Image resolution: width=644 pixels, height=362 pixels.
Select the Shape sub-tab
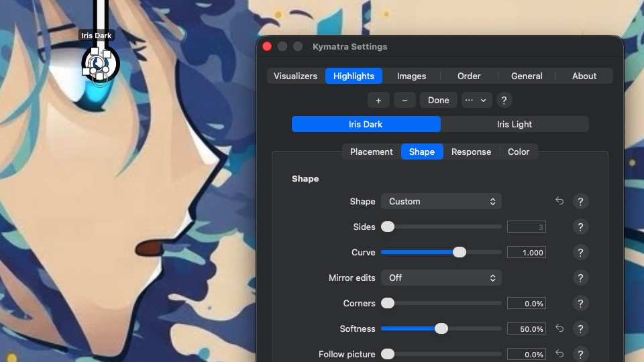tap(422, 152)
